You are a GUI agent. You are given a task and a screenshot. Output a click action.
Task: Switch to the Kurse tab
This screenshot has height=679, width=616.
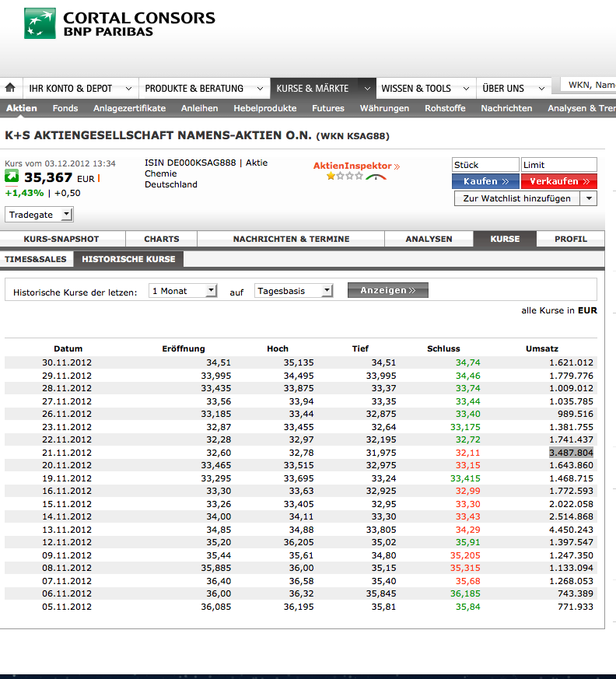pyautogui.click(x=505, y=239)
